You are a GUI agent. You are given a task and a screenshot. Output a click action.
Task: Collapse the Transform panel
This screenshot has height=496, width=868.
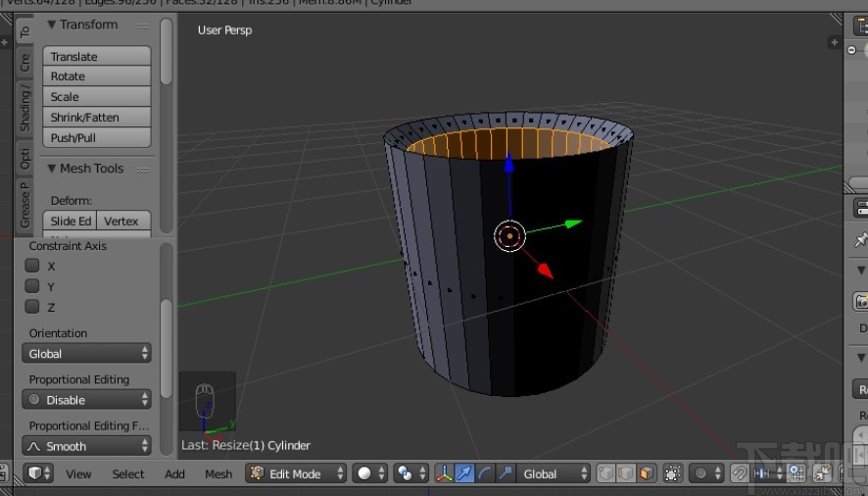tap(52, 25)
